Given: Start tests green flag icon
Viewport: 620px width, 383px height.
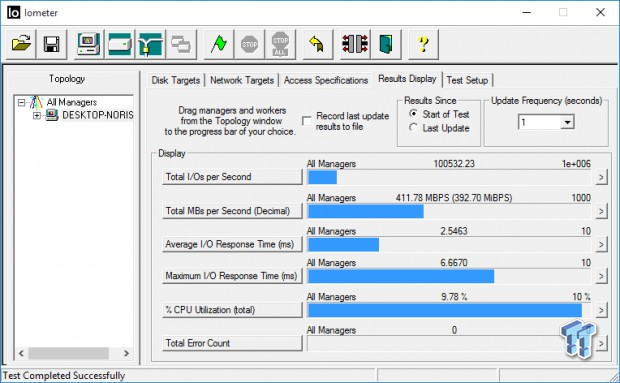Looking at the screenshot, I should pos(218,44).
